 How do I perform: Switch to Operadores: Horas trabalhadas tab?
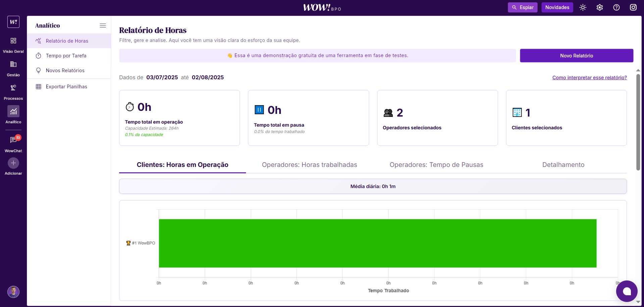[x=309, y=165]
